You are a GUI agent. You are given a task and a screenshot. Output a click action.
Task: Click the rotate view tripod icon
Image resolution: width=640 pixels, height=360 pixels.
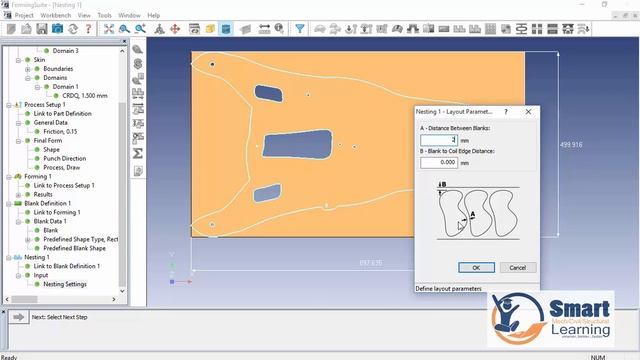pos(159,29)
